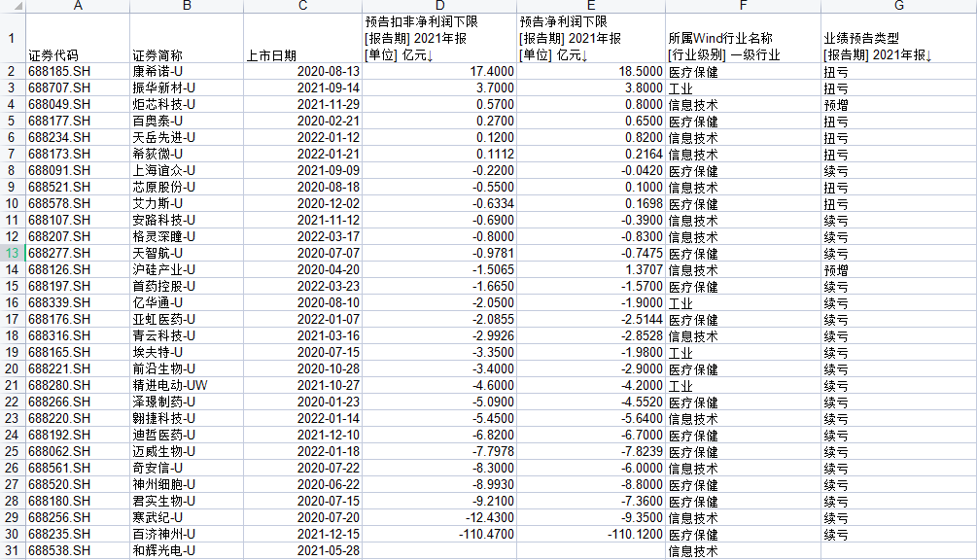The width and height of the screenshot is (977, 560).
Task: Select 扭亏 cell in row 2
Action: click(x=898, y=71)
